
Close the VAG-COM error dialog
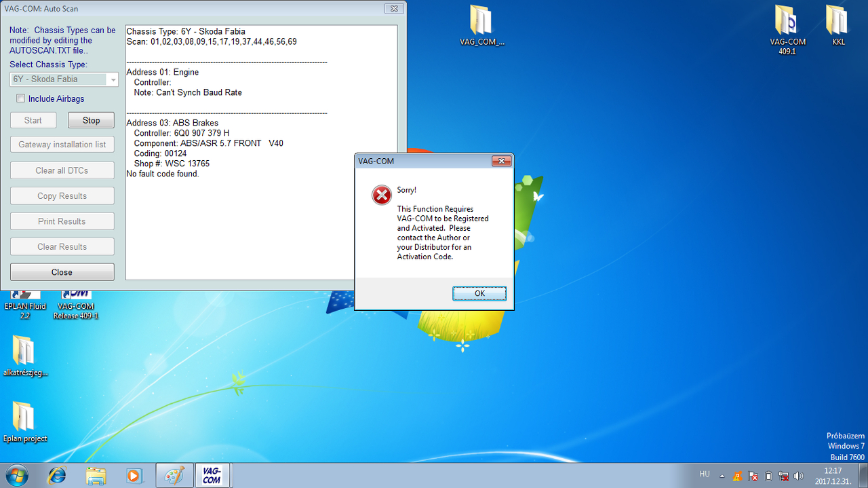click(501, 161)
